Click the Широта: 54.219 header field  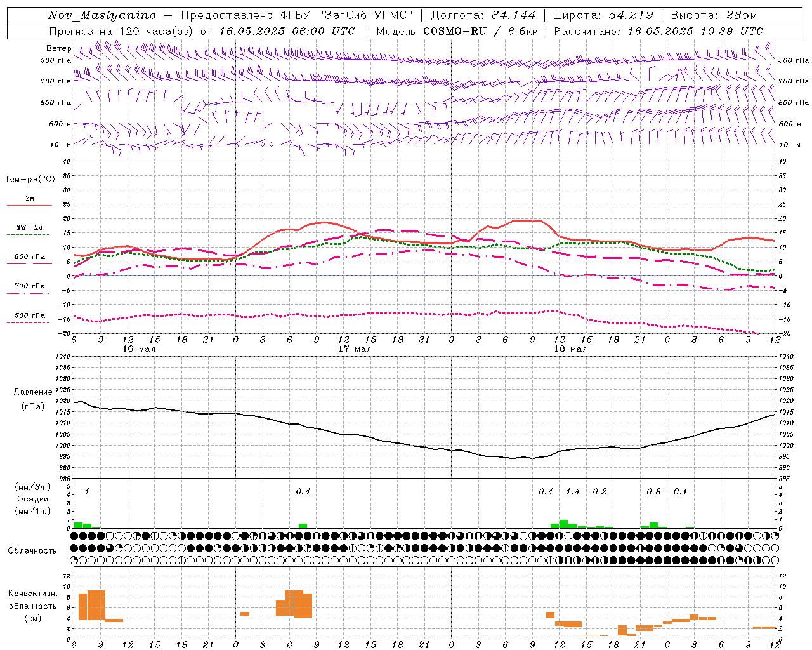603,15
